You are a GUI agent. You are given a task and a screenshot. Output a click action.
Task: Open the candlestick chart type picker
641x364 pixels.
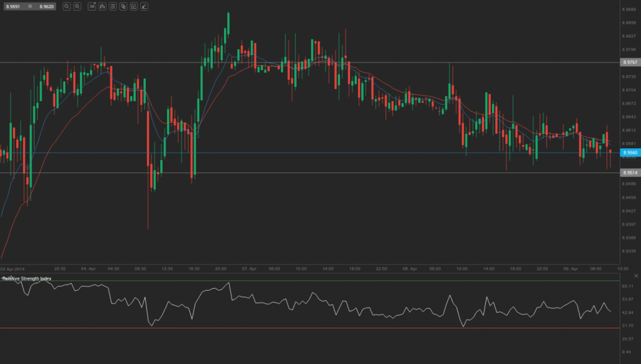point(101,6)
